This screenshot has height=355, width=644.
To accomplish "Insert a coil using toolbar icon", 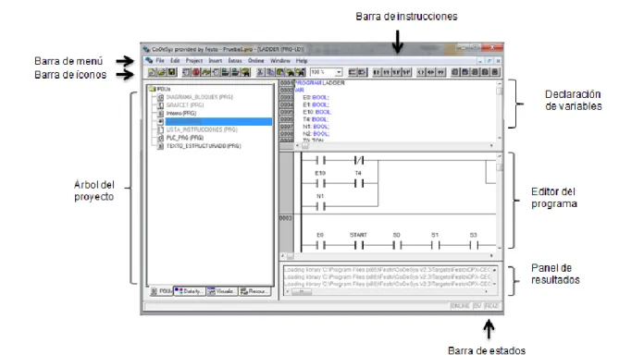I will point(421,72).
